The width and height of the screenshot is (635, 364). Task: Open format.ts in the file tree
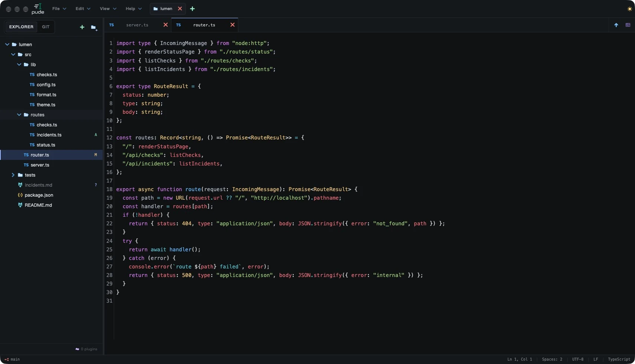click(x=51, y=95)
